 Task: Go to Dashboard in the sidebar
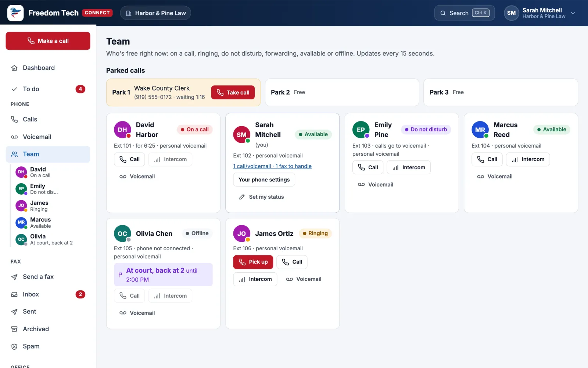click(48, 68)
